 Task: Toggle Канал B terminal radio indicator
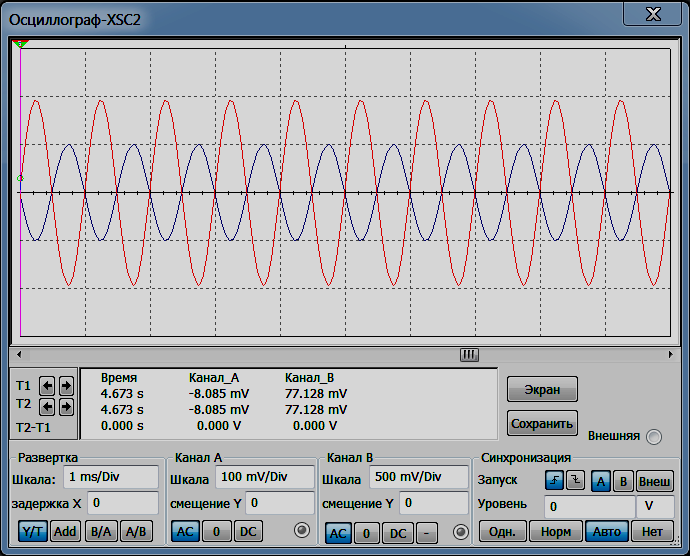(461, 532)
